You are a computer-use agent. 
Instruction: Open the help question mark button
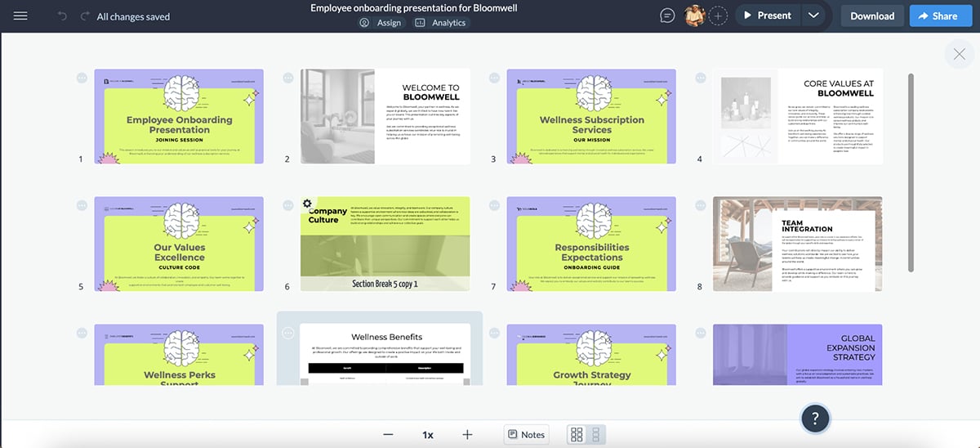click(x=815, y=419)
